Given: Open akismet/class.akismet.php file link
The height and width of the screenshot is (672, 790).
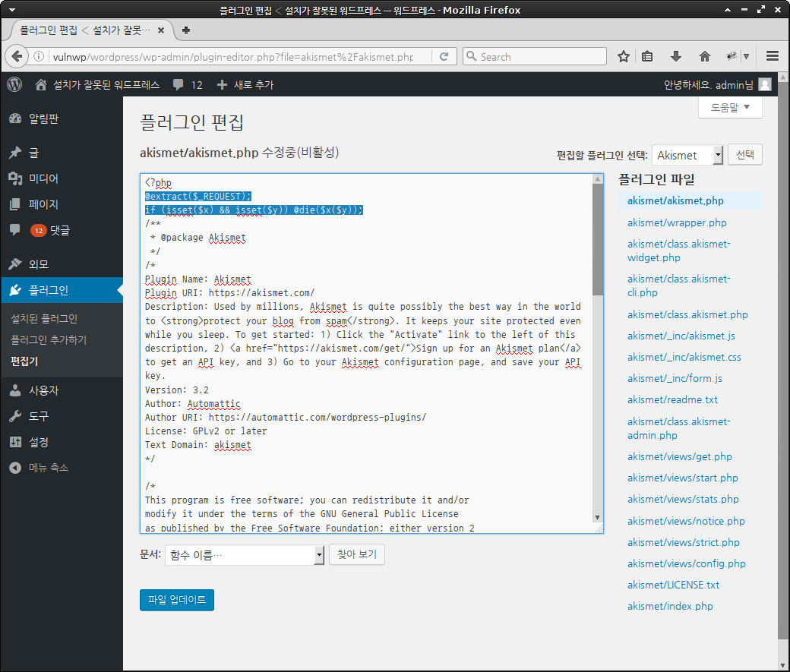Looking at the screenshot, I should pos(687,315).
